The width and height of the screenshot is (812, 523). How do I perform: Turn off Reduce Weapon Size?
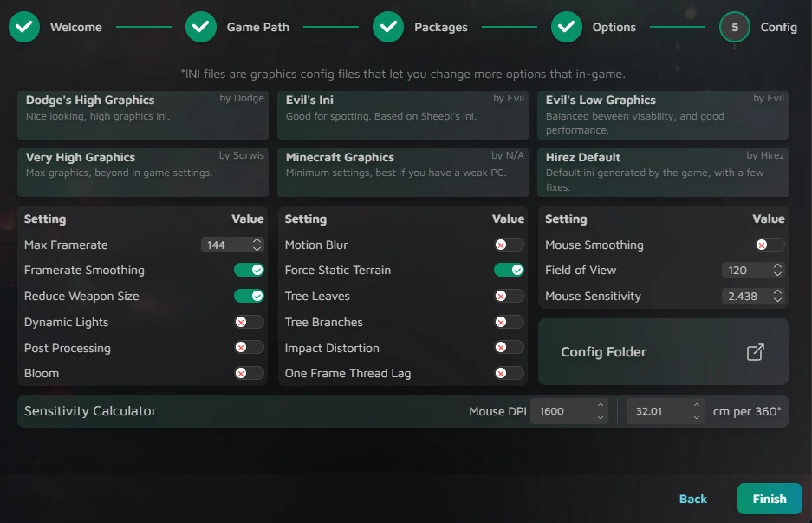coord(249,296)
